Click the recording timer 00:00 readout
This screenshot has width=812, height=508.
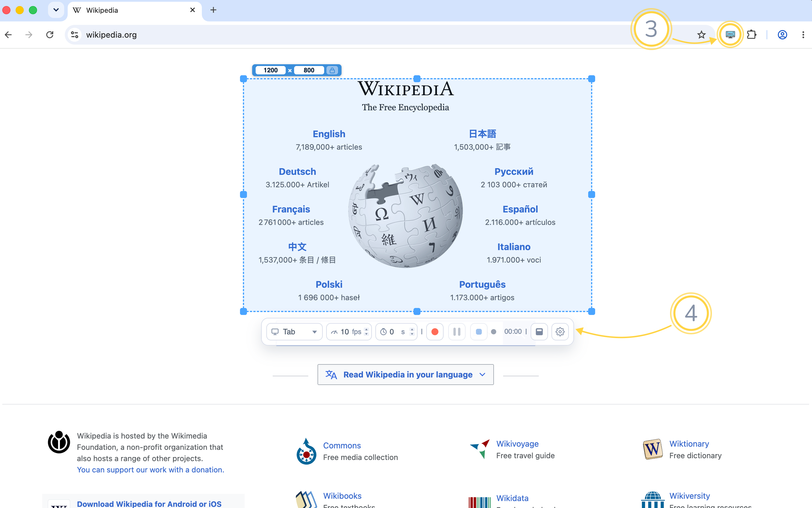pos(513,332)
